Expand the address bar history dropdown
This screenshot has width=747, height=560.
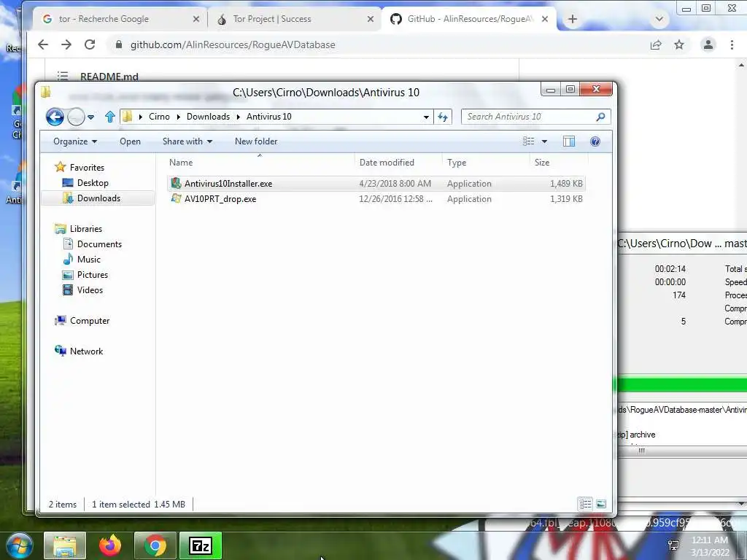pyautogui.click(x=426, y=117)
